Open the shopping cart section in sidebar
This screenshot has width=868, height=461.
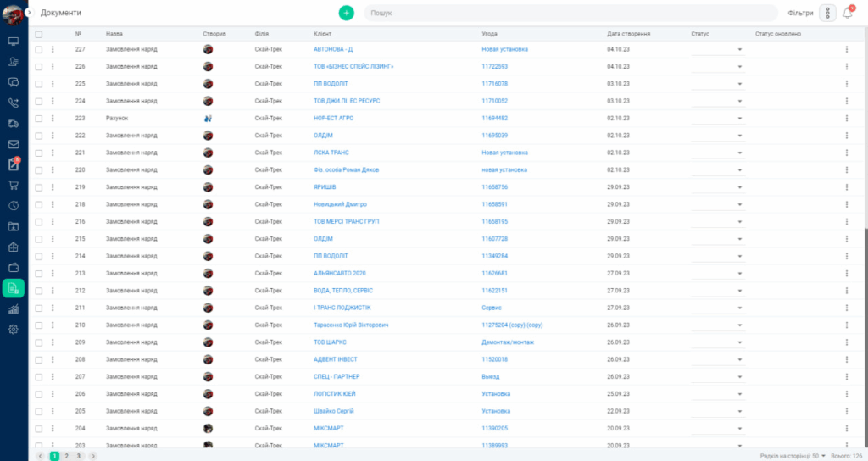[x=14, y=185]
